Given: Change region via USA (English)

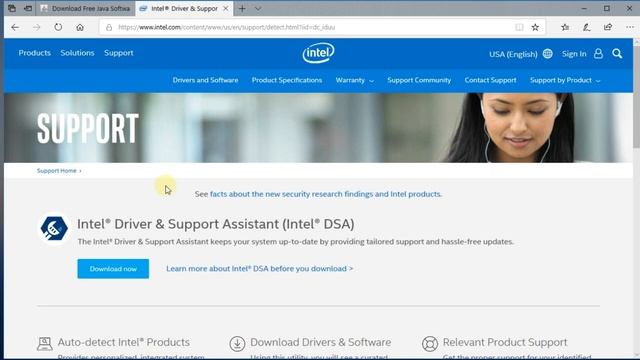Looking at the screenshot, I should pyautogui.click(x=513, y=54).
